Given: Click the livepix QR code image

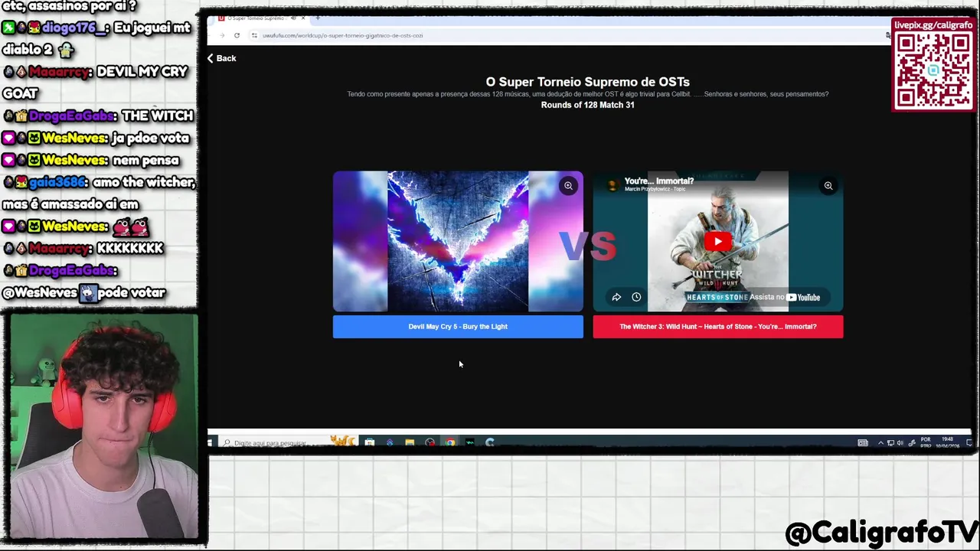Looking at the screenshot, I should [x=933, y=70].
